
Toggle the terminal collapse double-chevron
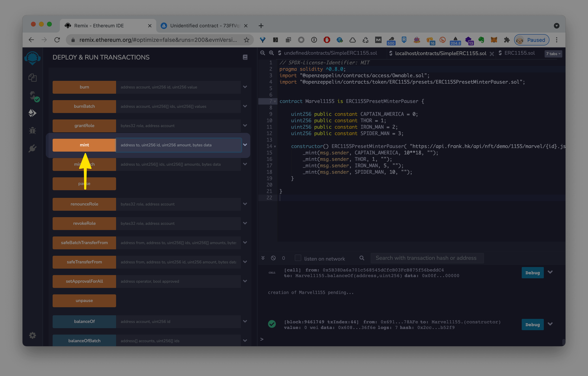coord(263,258)
